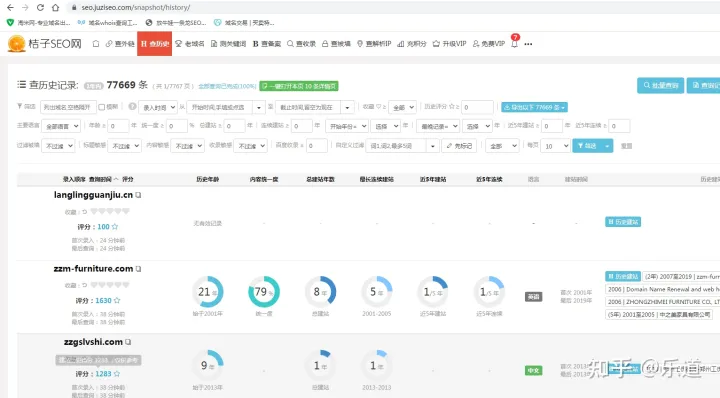Click the browser forward arrow
The height and width of the screenshot is (398, 720).
click(25, 7)
